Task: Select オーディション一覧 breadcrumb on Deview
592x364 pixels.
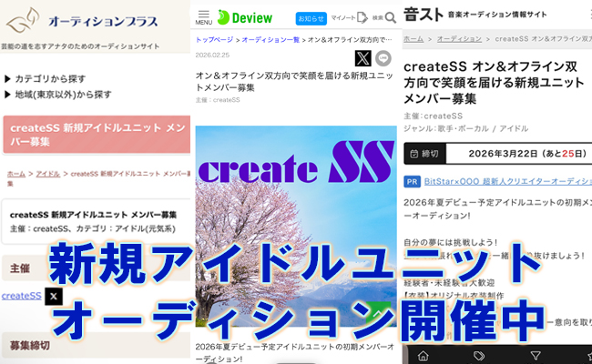Action: point(270,41)
